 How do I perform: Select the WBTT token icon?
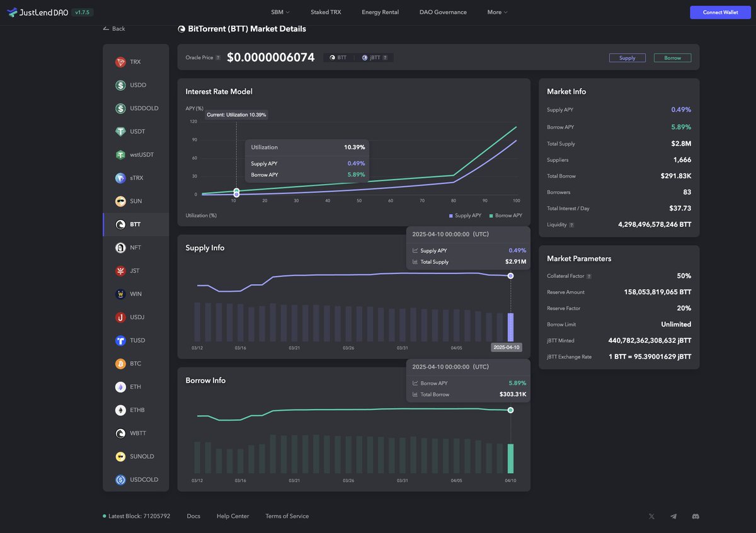120,433
